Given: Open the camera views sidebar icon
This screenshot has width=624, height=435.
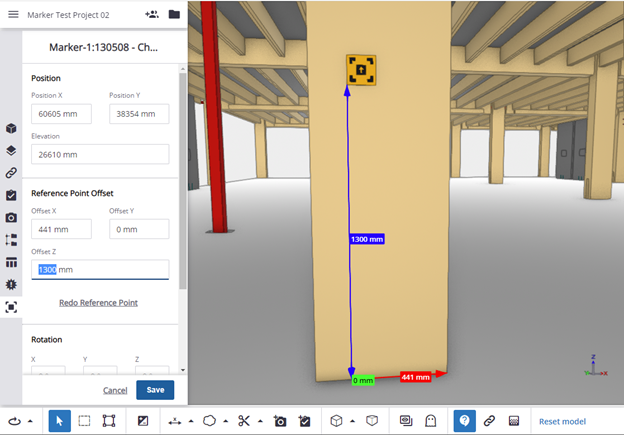Looking at the screenshot, I should point(11,217).
